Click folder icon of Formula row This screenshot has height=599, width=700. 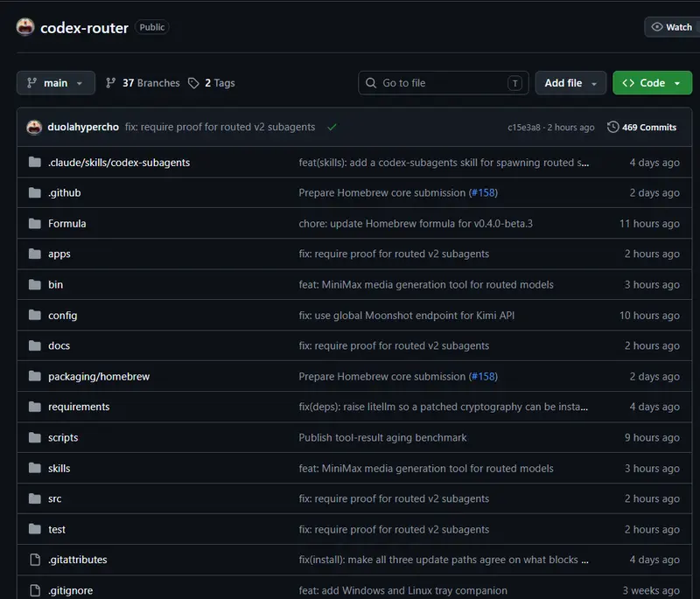pyautogui.click(x=34, y=224)
